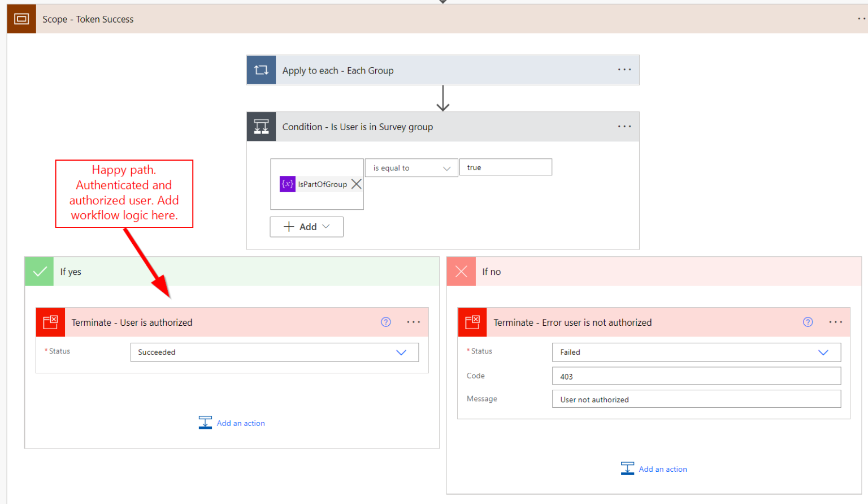
Task: Select the Message field with User not authorized
Action: [696, 399]
